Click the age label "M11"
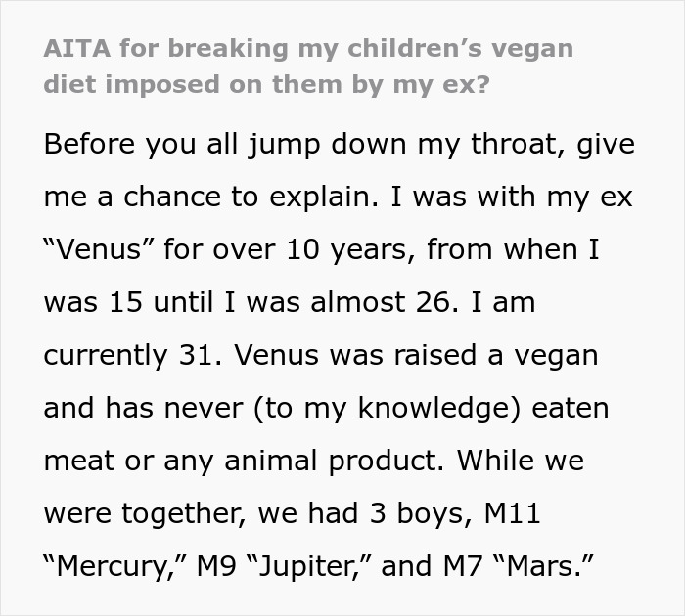685x616 pixels. click(513, 513)
